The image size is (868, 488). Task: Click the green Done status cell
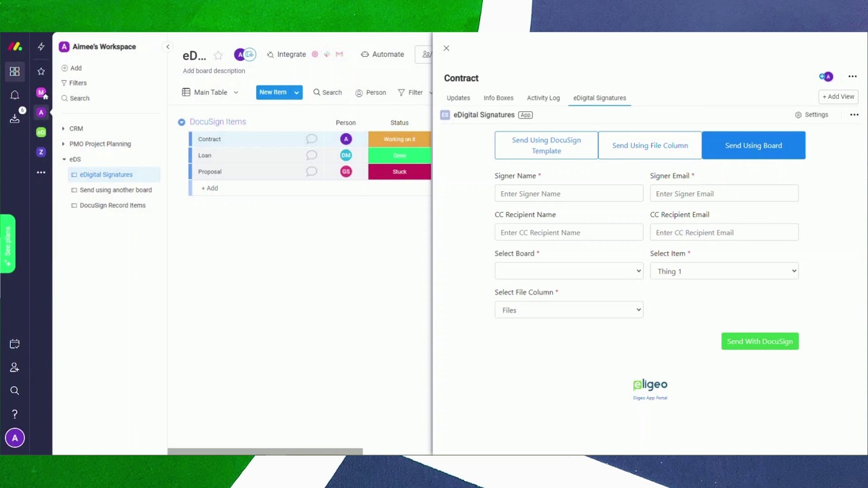pos(399,155)
